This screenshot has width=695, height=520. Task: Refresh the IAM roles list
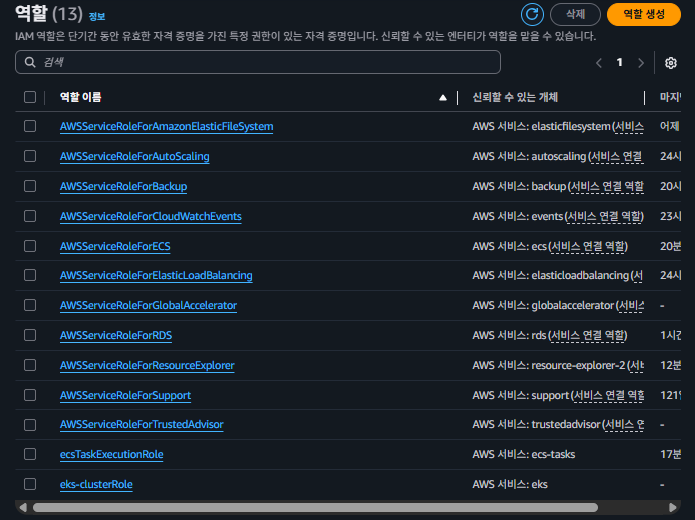tap(532, 14)
